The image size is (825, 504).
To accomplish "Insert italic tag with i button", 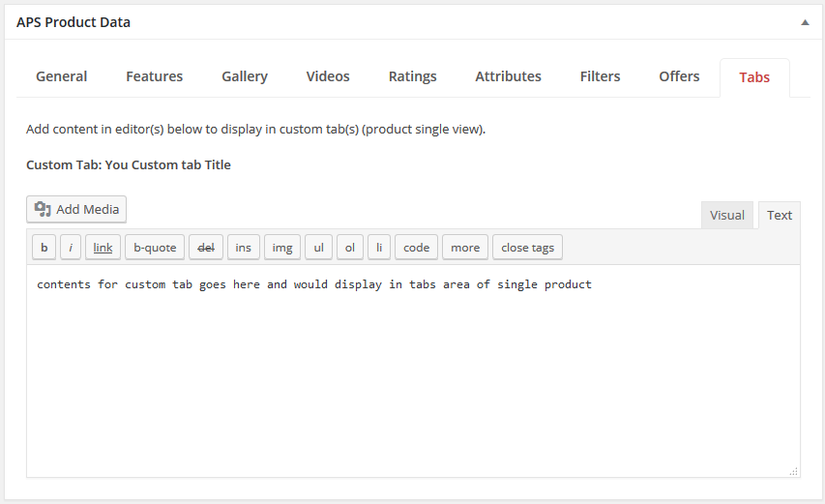I will (x=71, y=248).
